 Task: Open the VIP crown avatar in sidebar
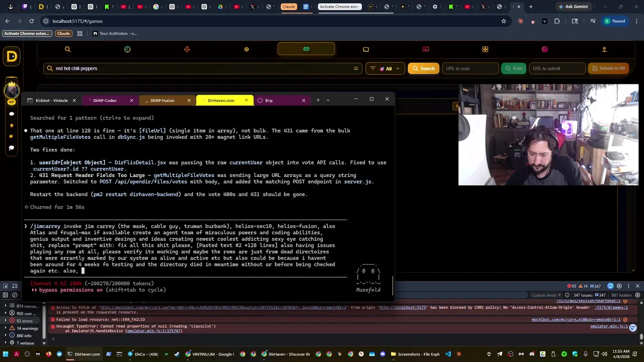(12, 90)
